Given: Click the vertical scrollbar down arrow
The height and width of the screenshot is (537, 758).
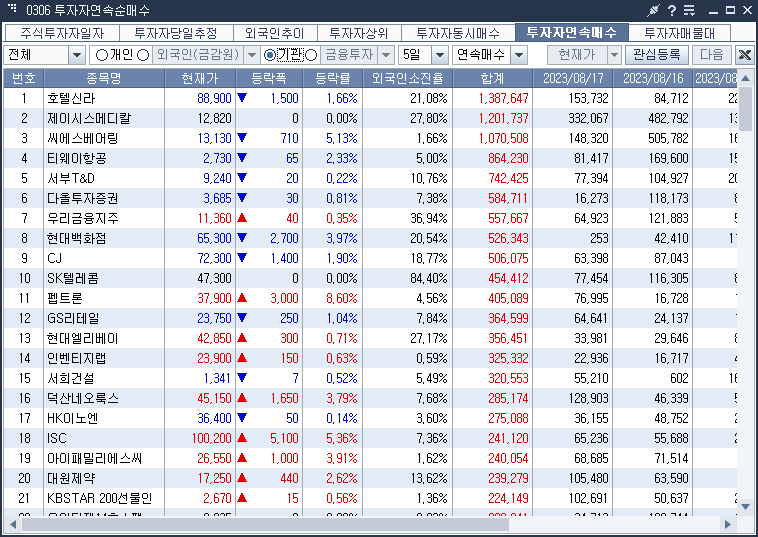Looking at the screenshot, I should click(x=745, y=507).
